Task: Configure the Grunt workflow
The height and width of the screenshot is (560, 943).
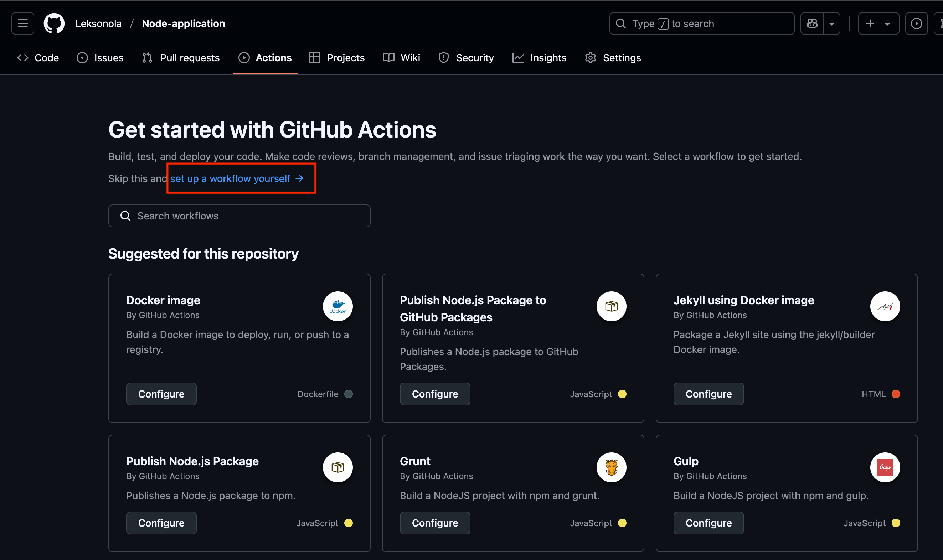Action: [435, 523]
